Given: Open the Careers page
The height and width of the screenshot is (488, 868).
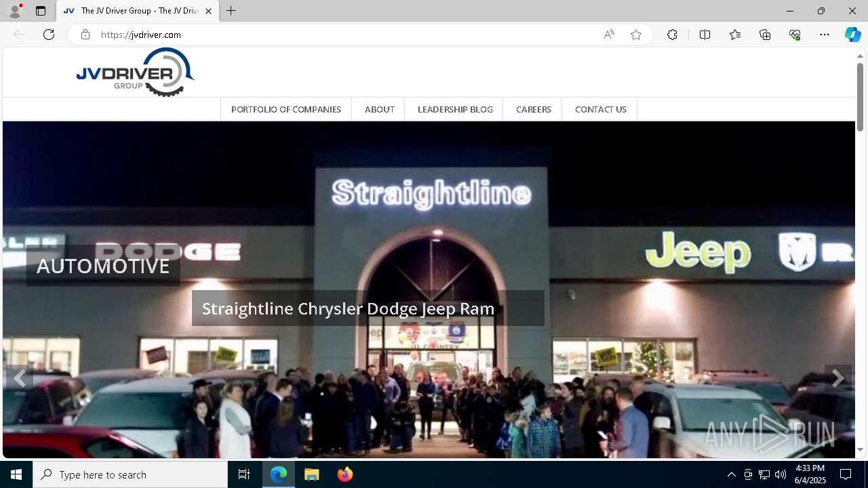Looking at the screenshot, I should click(x=533, y=109).
